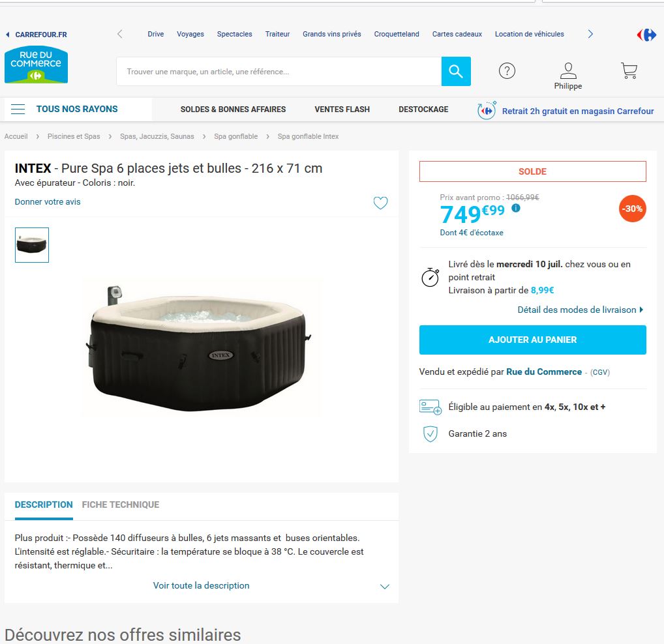Click the Carrefour logo at top right
The height and width of the screenshot is (644, 664).
point(646,35)
